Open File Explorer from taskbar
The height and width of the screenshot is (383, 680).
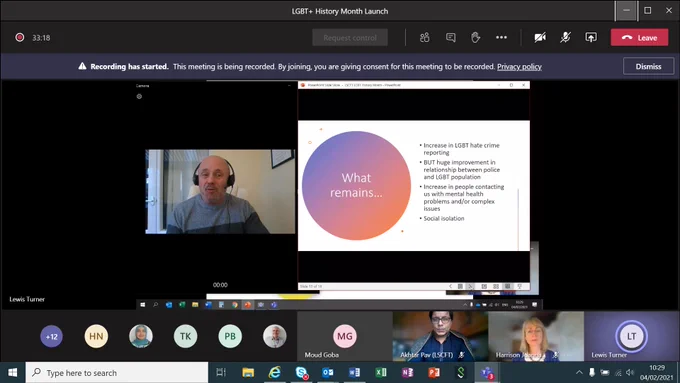248,373
